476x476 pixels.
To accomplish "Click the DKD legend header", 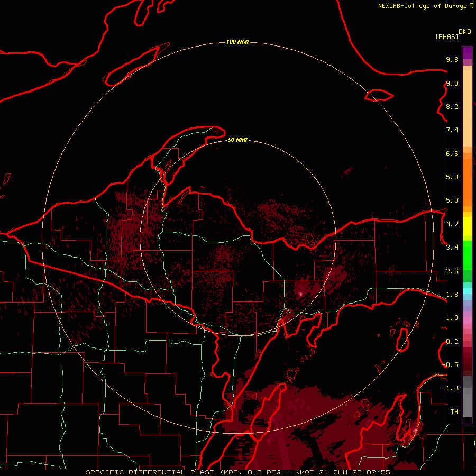I will (464, 32).
